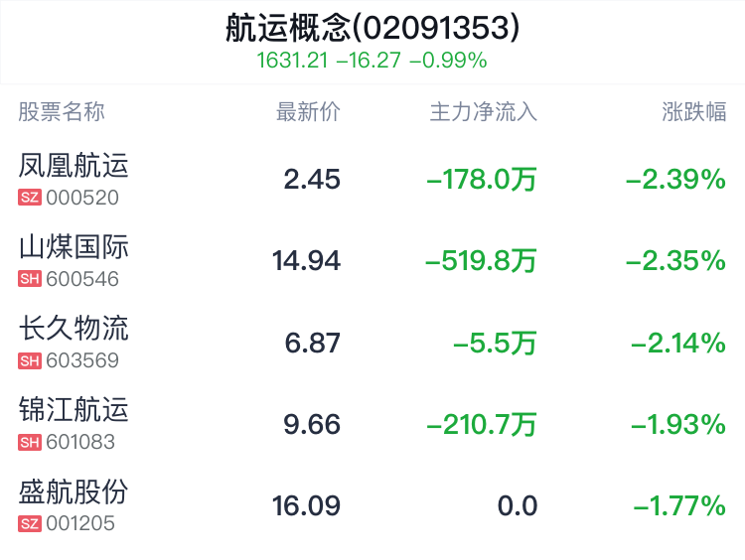
Task: Select the 盛航股份 stock row
Action: coord(372,505)
